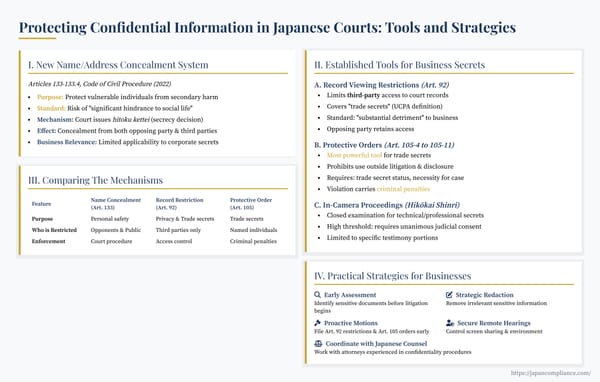
Task: Click highlighted 'criminal penalties' in Violation bullet
Action: pyautogui.click(x=403, y=189)
